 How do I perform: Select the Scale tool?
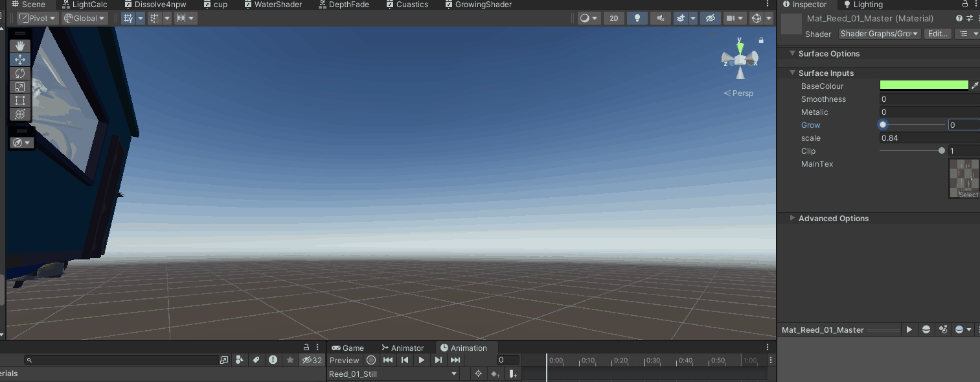(x=20, y=87)
